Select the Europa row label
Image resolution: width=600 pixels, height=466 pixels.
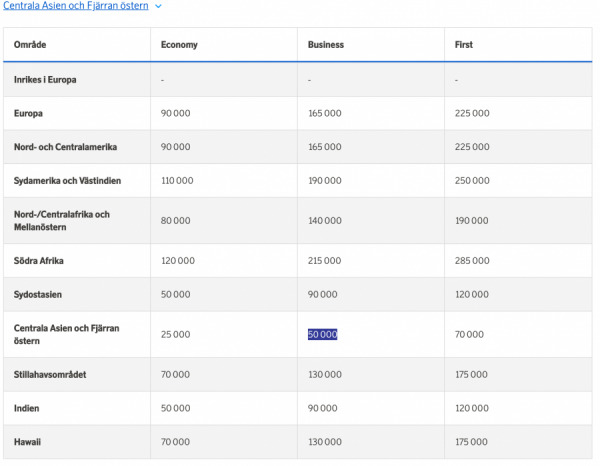(x=28, y=113)
